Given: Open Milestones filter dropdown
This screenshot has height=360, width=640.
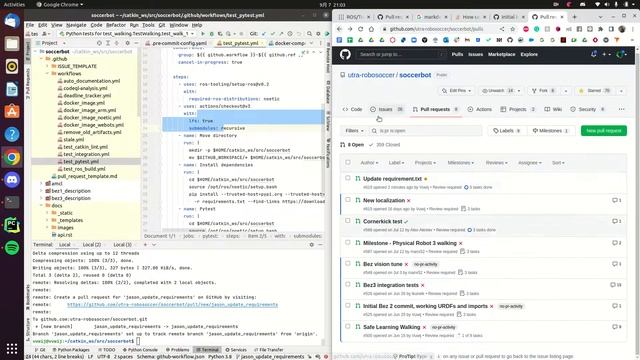Looking at the screenshot, I should (x=460, y=163).
